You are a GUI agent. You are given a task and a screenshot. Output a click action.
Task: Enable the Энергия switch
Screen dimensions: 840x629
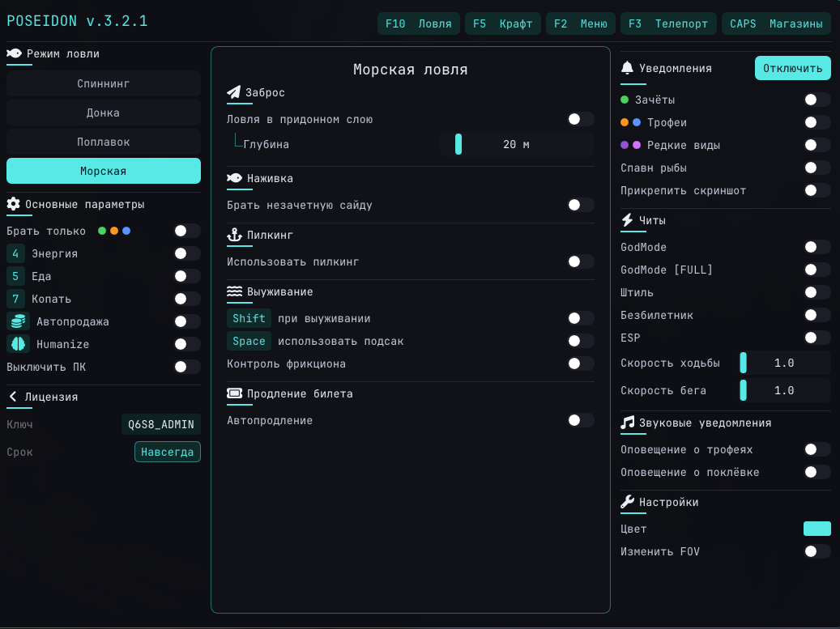pyautogui.click(x=187, y=253)
